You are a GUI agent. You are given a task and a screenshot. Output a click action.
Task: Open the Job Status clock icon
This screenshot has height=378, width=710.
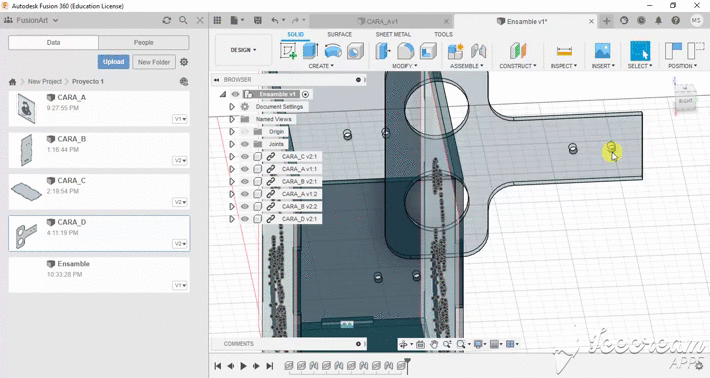click(x=641, y=20)
